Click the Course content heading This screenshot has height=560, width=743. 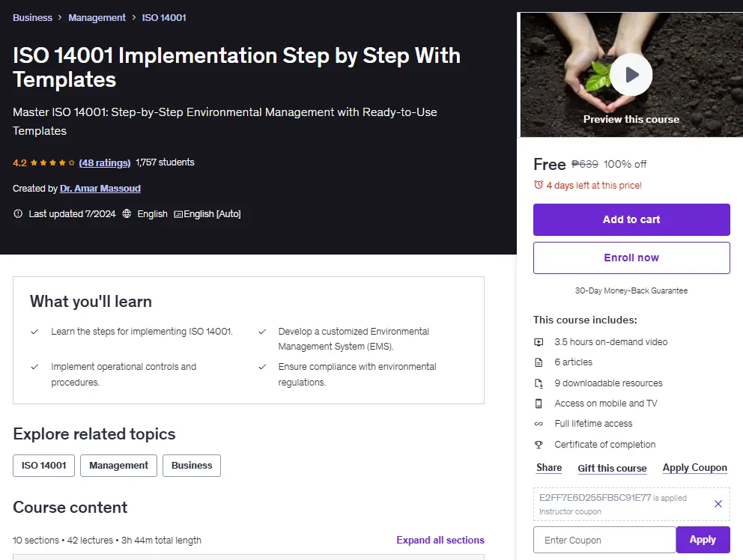[x=70, y=508]
